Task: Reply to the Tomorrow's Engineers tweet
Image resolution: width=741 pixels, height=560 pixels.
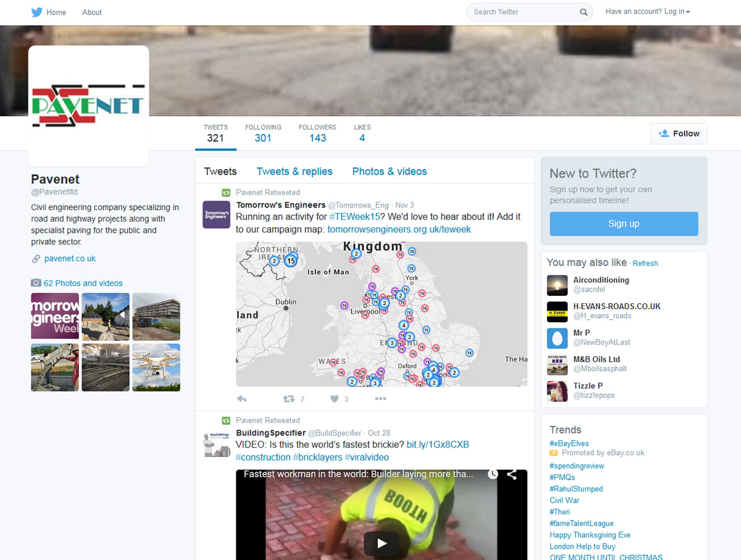Action: 242,399
